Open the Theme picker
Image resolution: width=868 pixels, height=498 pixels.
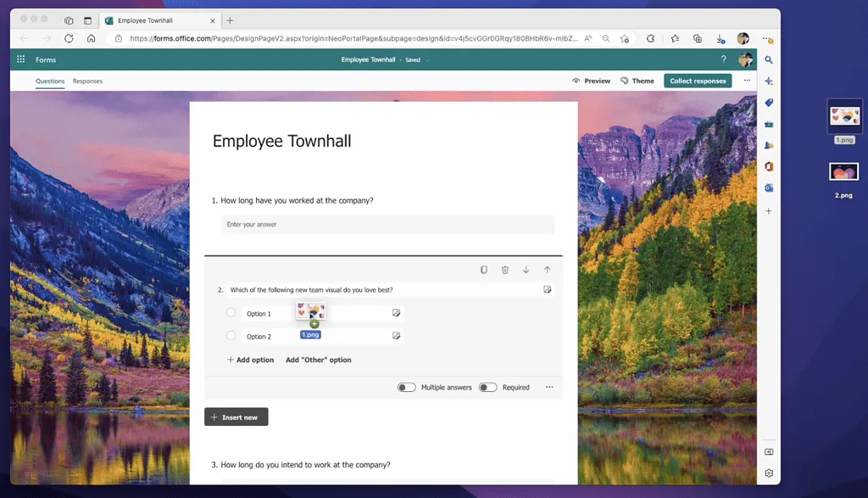point(637,81)
